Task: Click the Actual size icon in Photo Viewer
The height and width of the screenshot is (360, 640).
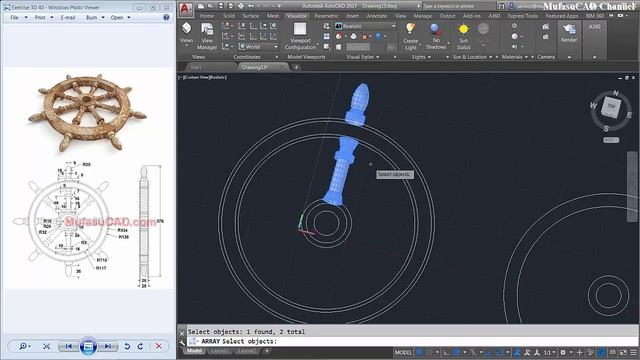Action: tap(47, 346)
